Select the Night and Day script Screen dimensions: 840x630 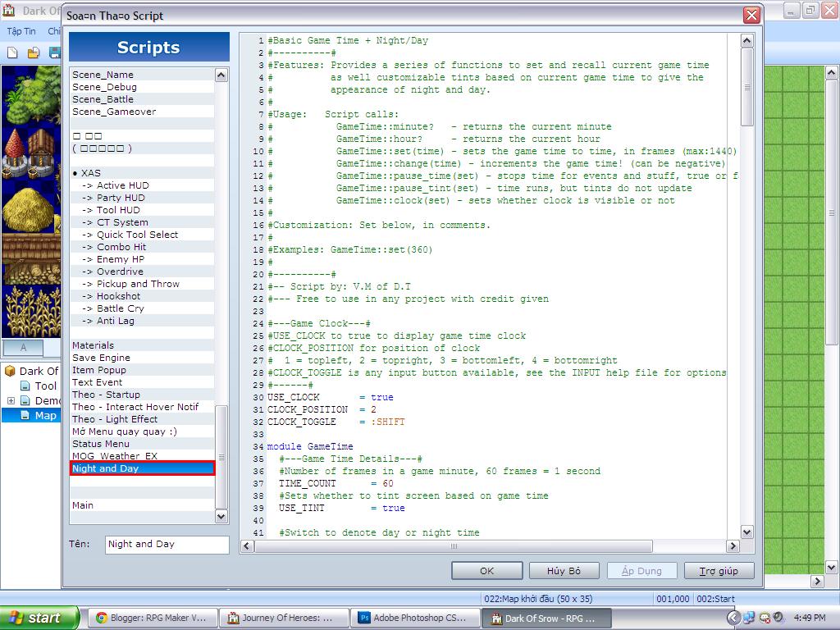point(142,468)
